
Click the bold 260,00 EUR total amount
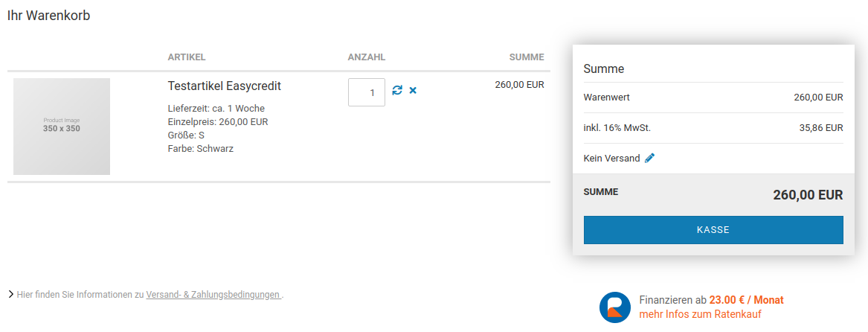click(x=807, y=195)
